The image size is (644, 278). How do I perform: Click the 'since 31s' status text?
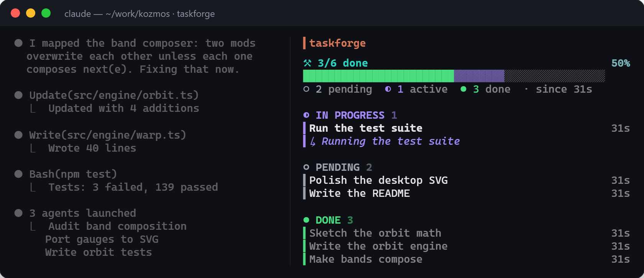click(x=564, y=89)
